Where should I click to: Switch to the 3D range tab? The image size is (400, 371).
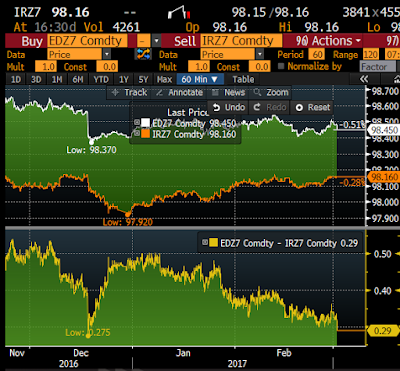36,79
